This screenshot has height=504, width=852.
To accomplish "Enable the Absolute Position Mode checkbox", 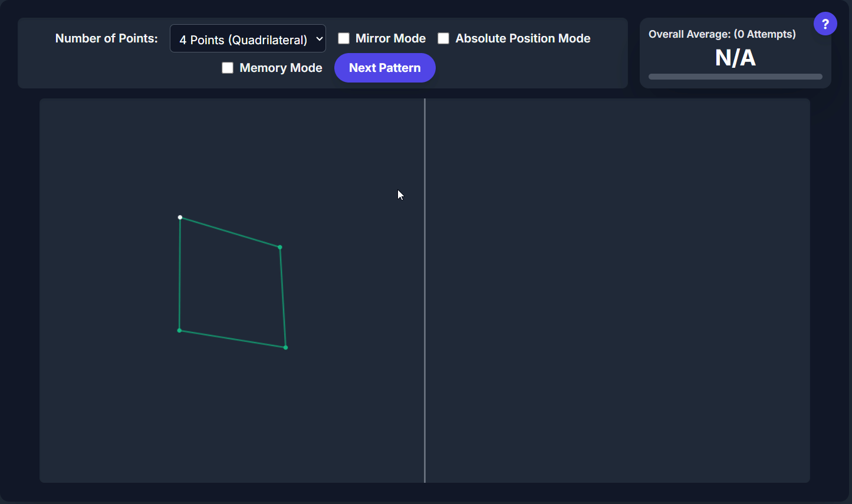I will 443,38.
